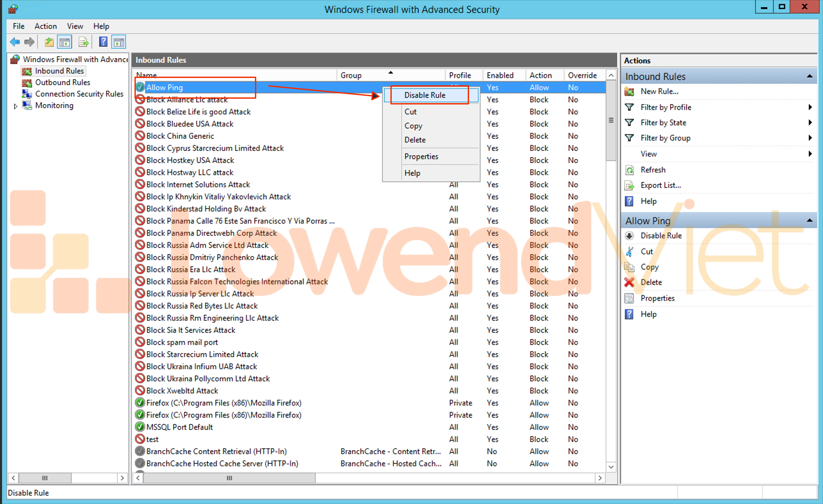The width and height of the screenshot is (823, 504).
Task: Click the blue Help toolbar icon
Action: click(103, 42)
